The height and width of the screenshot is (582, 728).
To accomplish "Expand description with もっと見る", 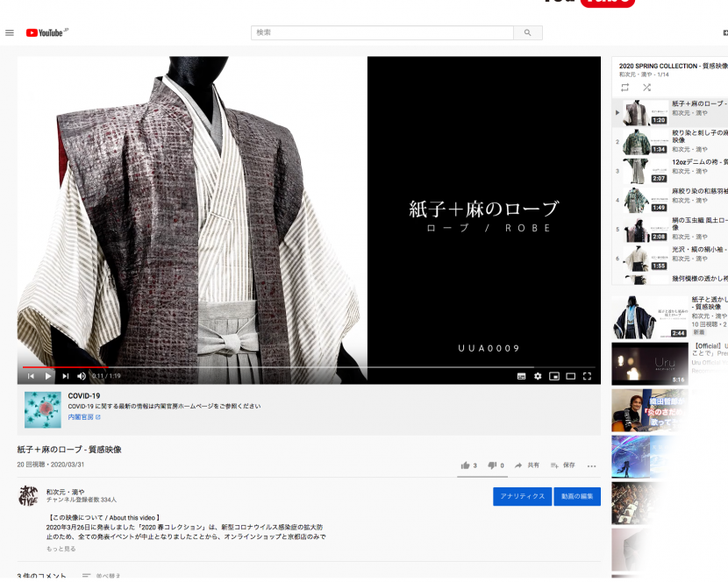I will tap(61, 549).
